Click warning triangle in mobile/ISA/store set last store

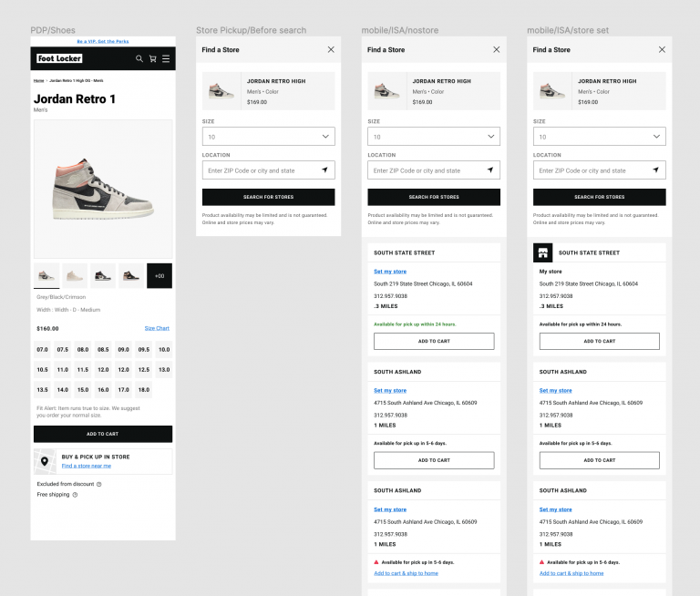click(x=542, y=562)
